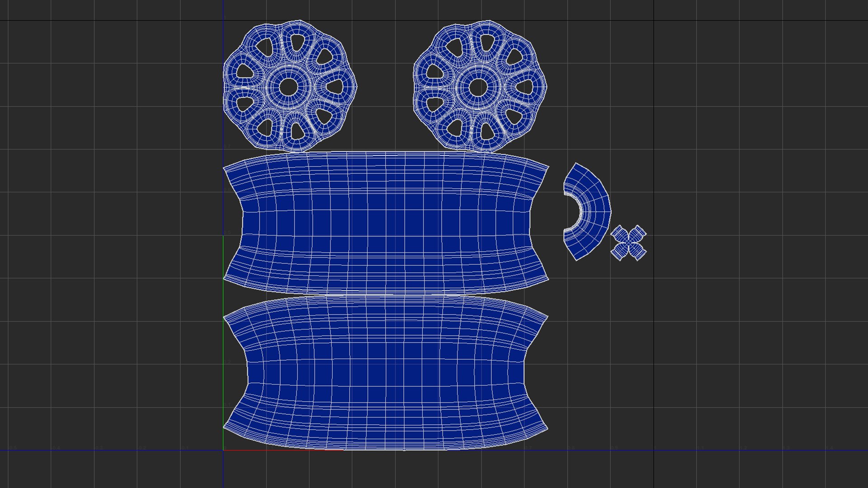Click the lower large curved UV shell
The height and width of the screenshot is (488, 868).
click(386, 373)
